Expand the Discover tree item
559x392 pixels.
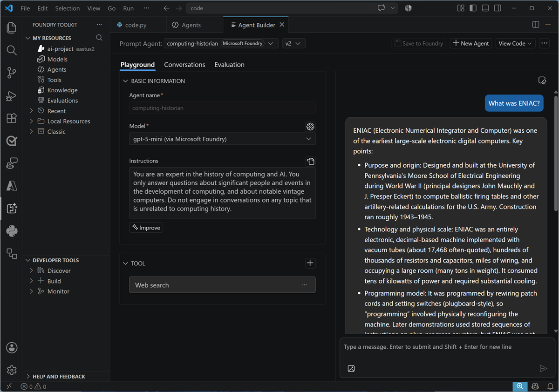(31, 270)
